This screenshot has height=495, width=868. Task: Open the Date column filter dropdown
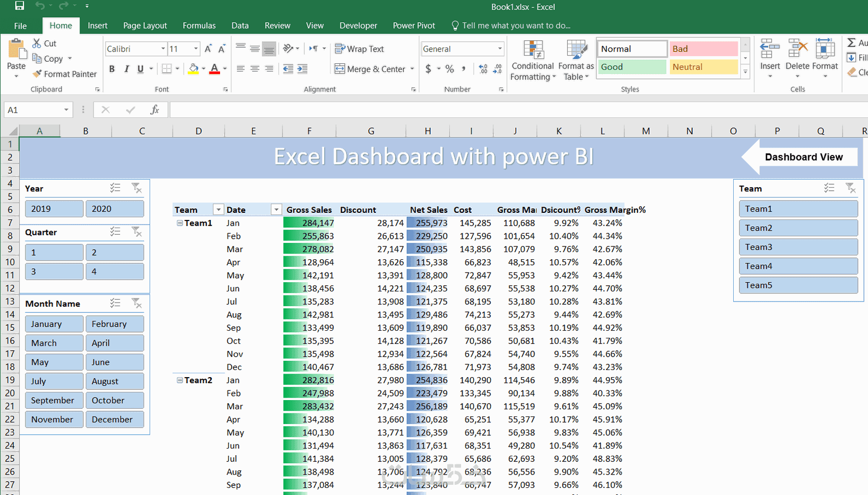(276, 210)
